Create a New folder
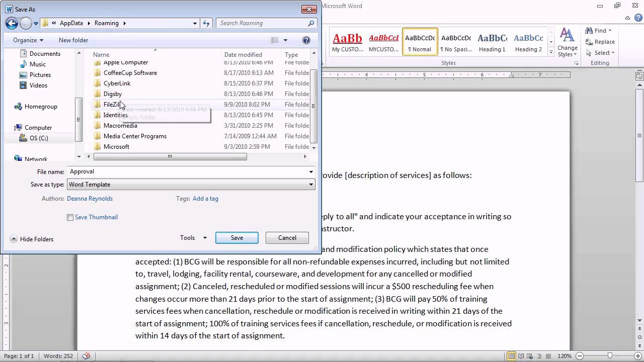 point(73,40)
